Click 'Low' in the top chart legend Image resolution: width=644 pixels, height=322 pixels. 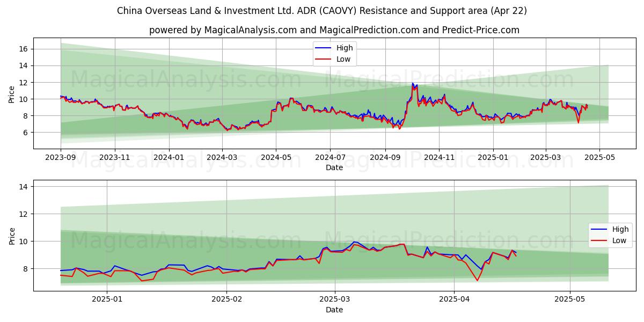coord(343,59)
